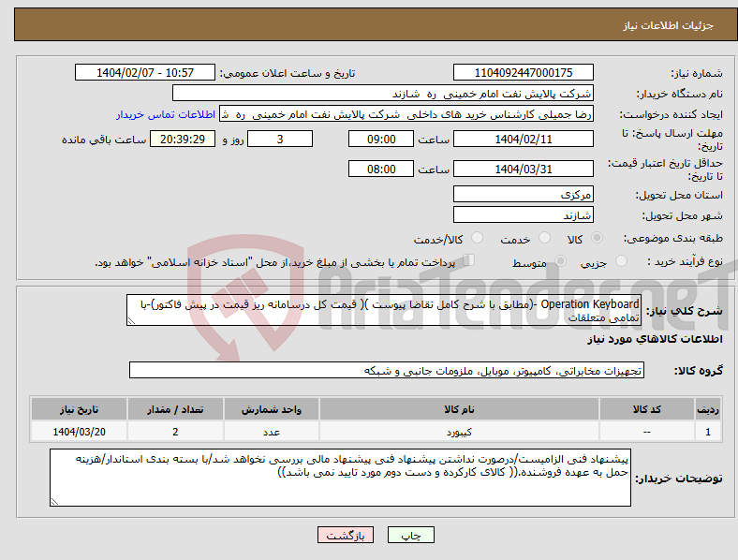The height and width of the screenshot is (560, 738).
Task: Click the چاپ print button
Action: point(411,535)
